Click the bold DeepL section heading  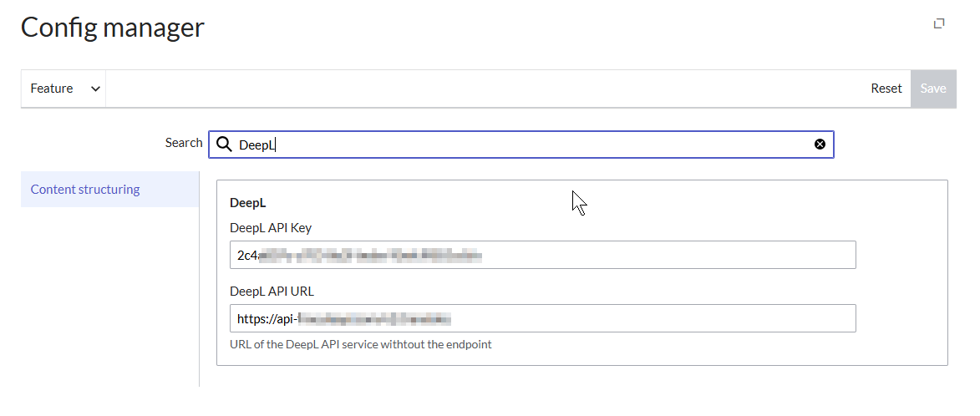[x=248, y=202]
